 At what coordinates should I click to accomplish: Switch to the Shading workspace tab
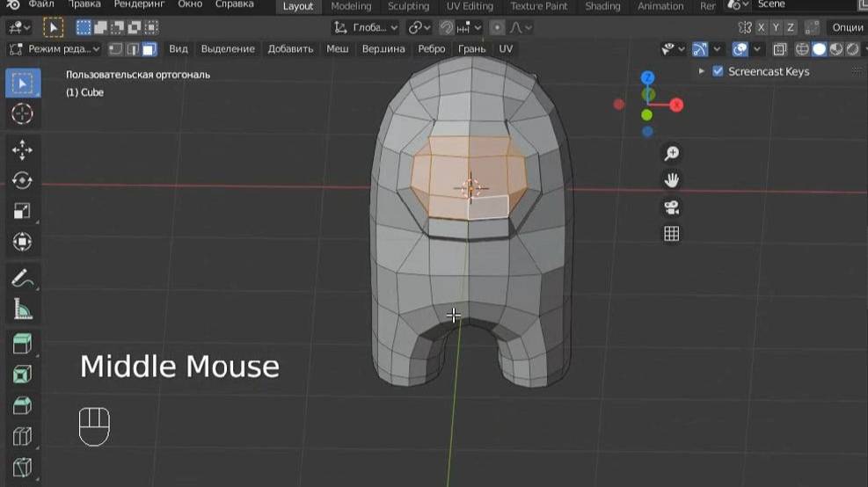(x=602, y=6)
